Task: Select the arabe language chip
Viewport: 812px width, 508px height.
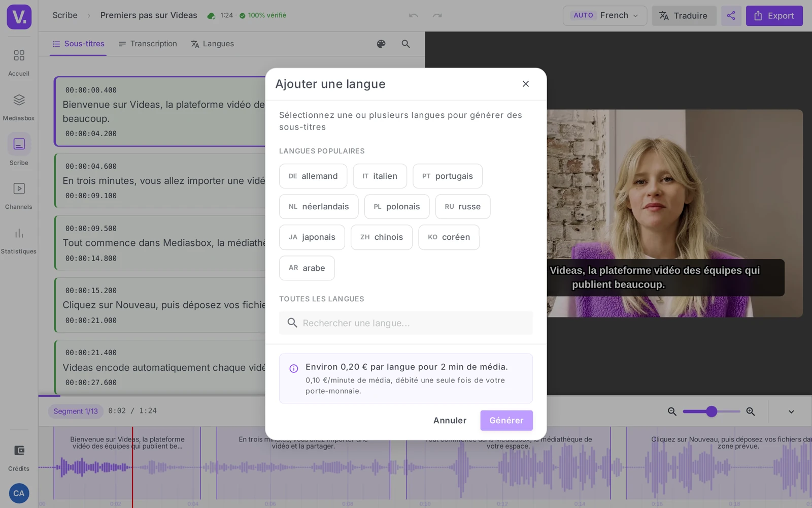Action: pyautogui.click(x=307, y=268)
